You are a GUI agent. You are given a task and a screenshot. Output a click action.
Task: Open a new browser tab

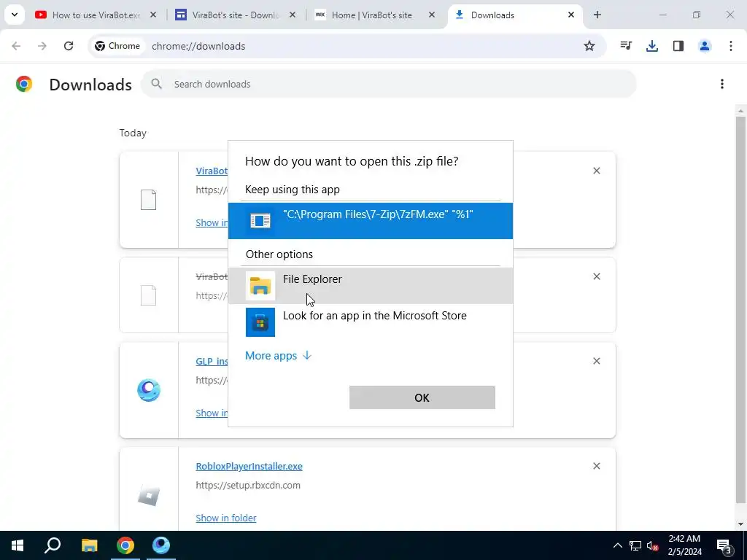click(597, 15)
